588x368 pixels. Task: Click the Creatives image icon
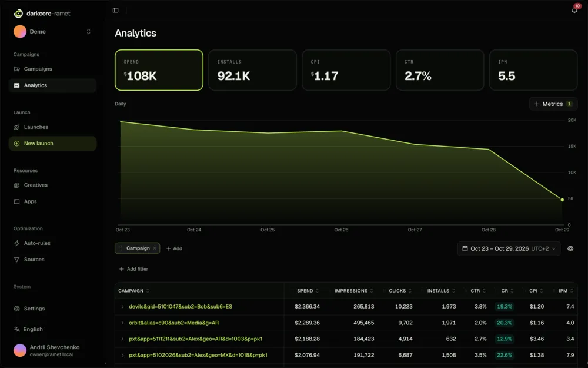pos(16,185)
